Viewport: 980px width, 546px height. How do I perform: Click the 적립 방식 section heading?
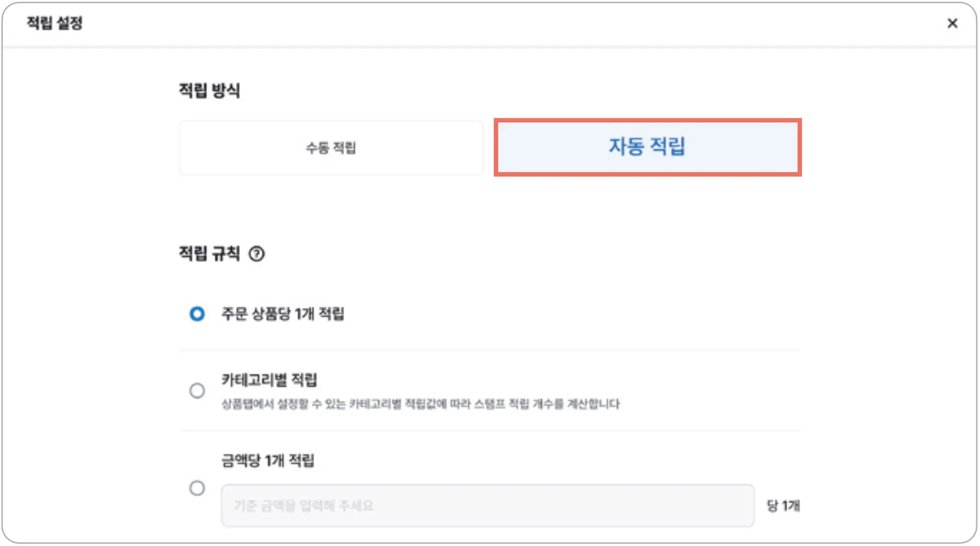click(x=210, y=90)
